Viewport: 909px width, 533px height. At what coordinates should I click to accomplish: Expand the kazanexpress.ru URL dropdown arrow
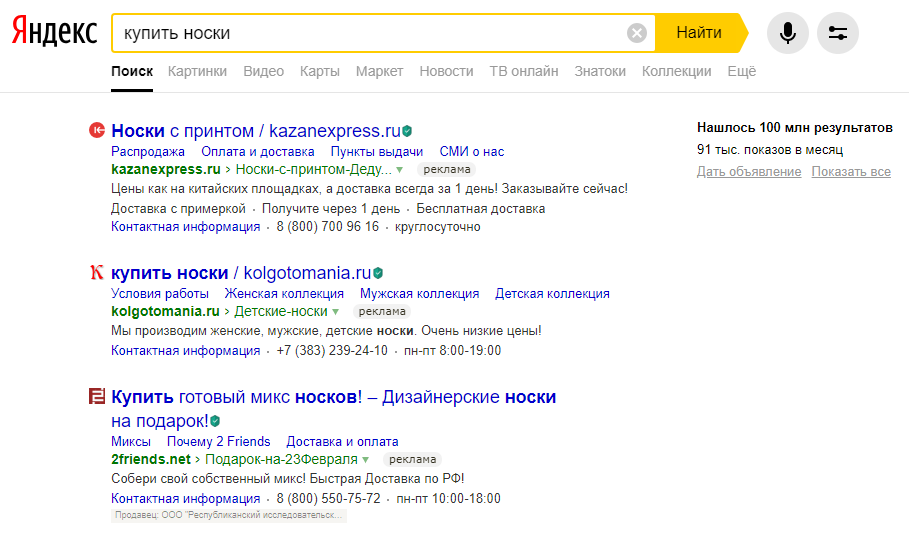(399, 170)
